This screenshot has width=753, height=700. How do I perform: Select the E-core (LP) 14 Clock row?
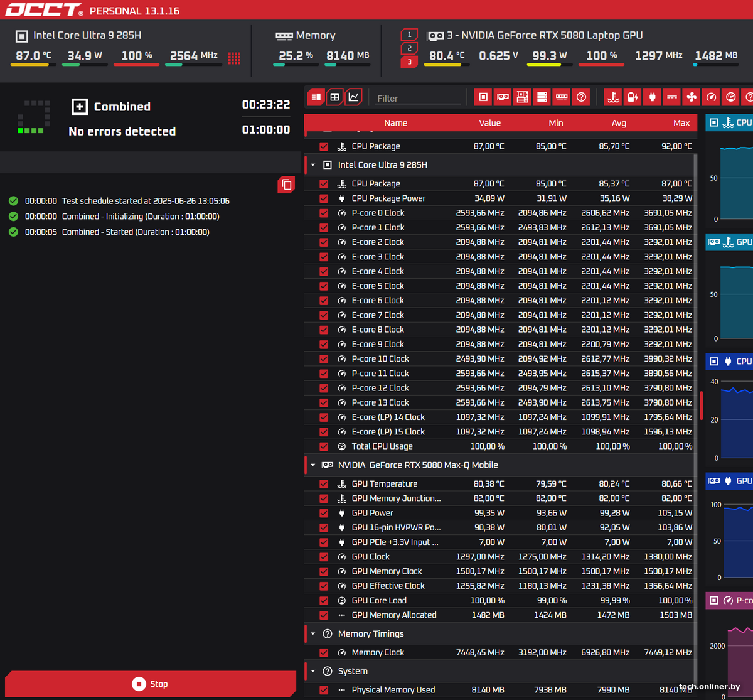click(x=499, y=417)
